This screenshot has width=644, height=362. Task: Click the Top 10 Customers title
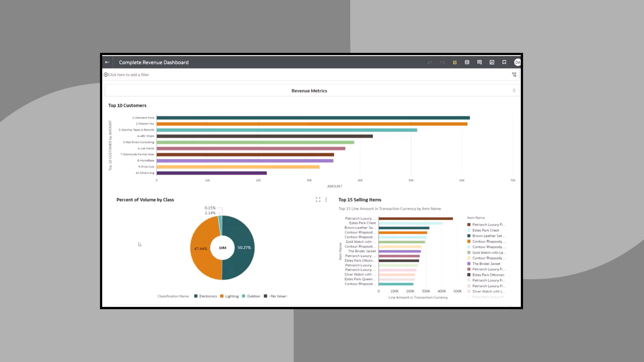127,105
